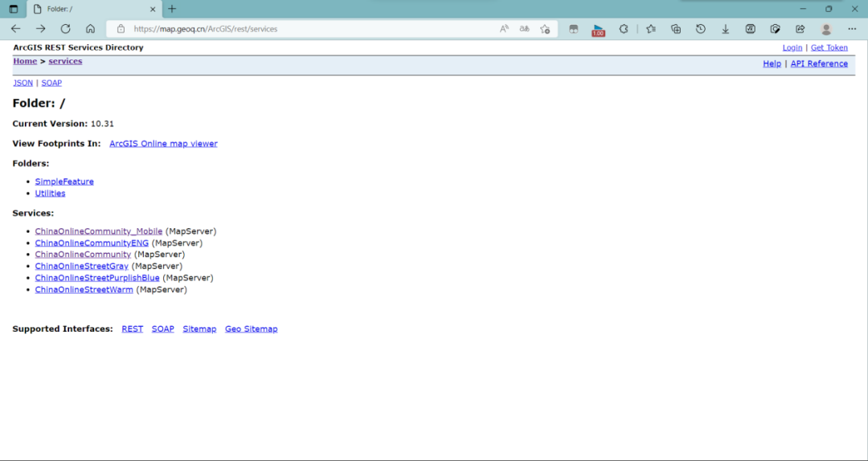The image size is (868, 461).
Task: Refresh the current page
Action: [x=65, y=29]
